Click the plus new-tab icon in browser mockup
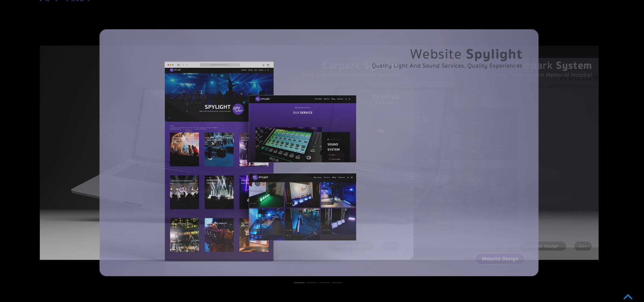644x302 pixels. click(x=263, y=65)
